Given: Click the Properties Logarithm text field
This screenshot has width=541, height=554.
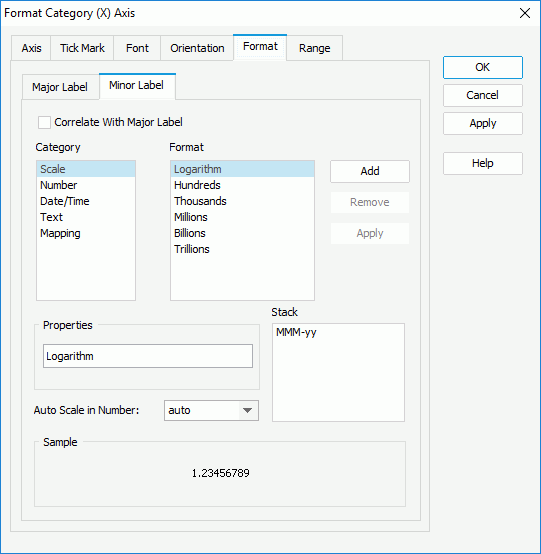Looking at the screenshot, I should click(148, 356).
